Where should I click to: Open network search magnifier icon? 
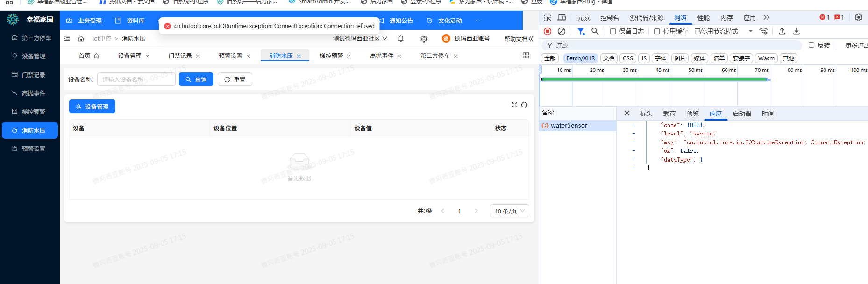click(x=595, y=31)
